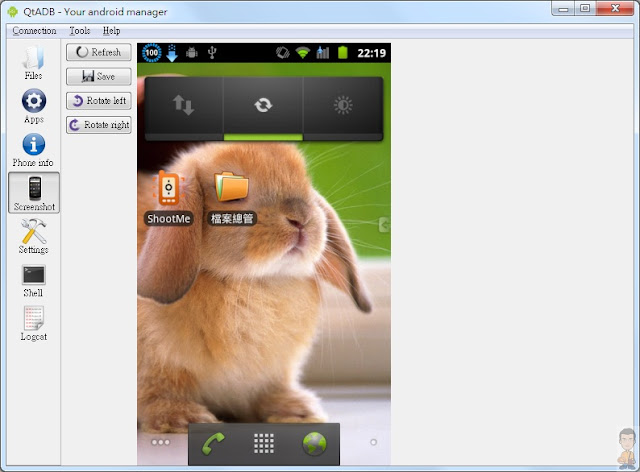Rotate the screenshot right

click(x=99, y=125)
